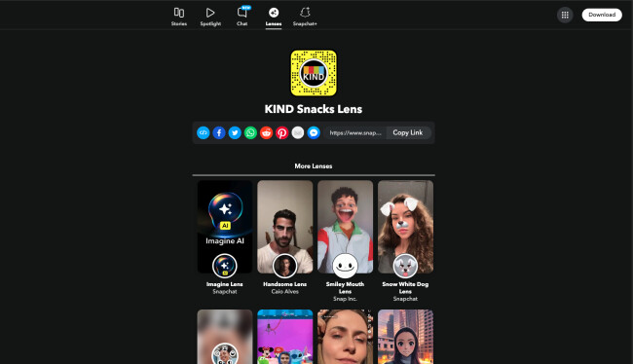The width and height of the screenshot is (633, 364).
Task: Open the Handsome Lens title link
Action: coord(285,284)
